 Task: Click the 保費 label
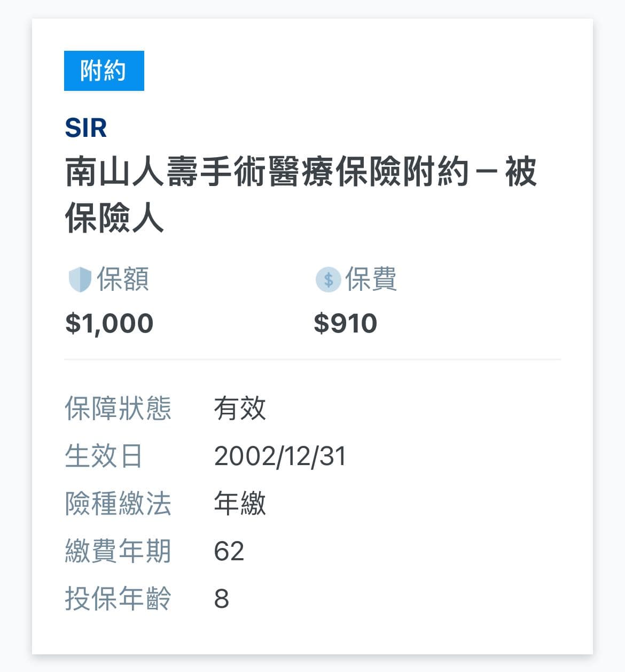coord(371,279)
